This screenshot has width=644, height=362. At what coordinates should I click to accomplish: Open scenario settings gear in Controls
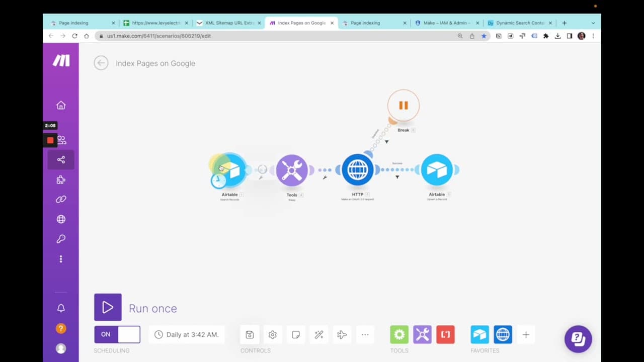click(x=272, y=334)
